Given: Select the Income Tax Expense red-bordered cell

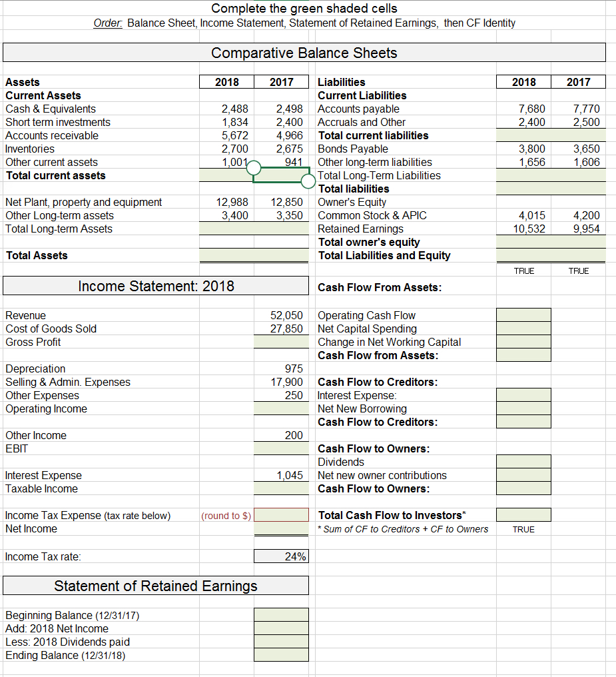Looking at the screenshot, I should [280, 515].
